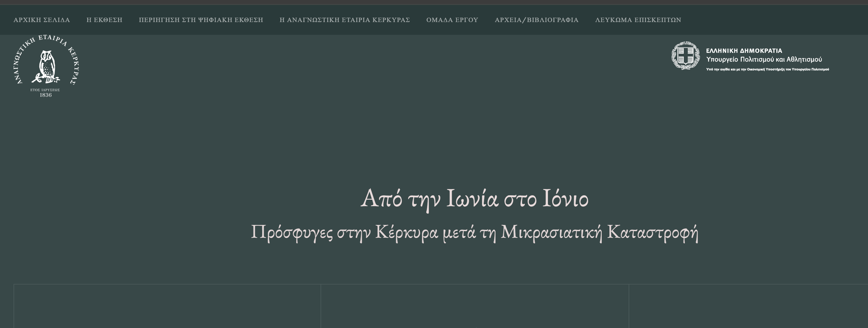
Task: Click the left empty content panel
Action: click(x=167, y=306)
